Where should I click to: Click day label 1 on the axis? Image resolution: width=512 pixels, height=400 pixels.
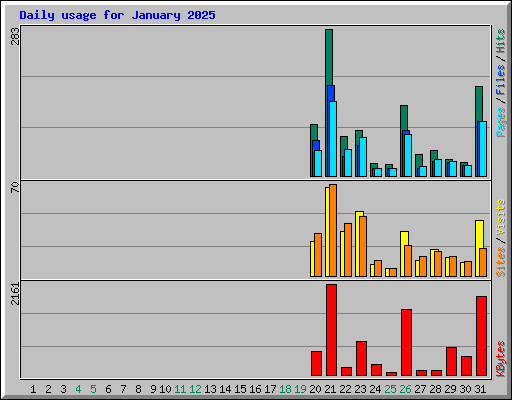pos(33,389)
